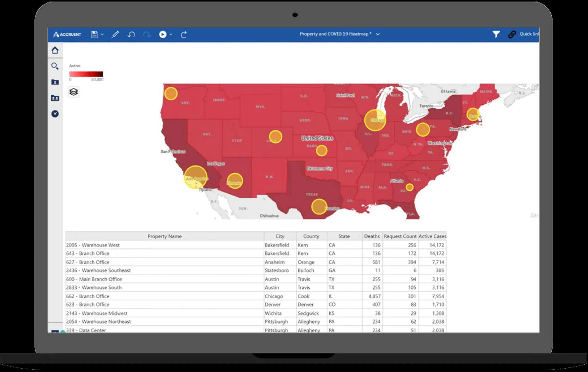The image size is (588, 372).
Task: Click the sidebar checkmark clock icon
Action: [55, 114]
